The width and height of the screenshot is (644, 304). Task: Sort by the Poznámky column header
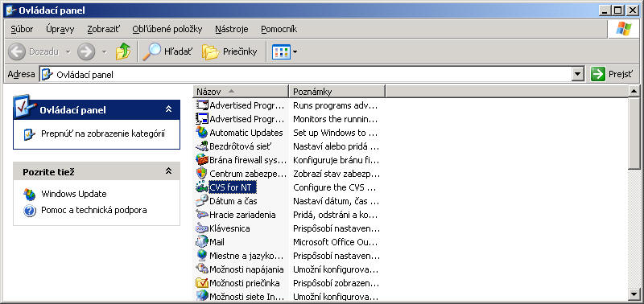click(336, 92)
